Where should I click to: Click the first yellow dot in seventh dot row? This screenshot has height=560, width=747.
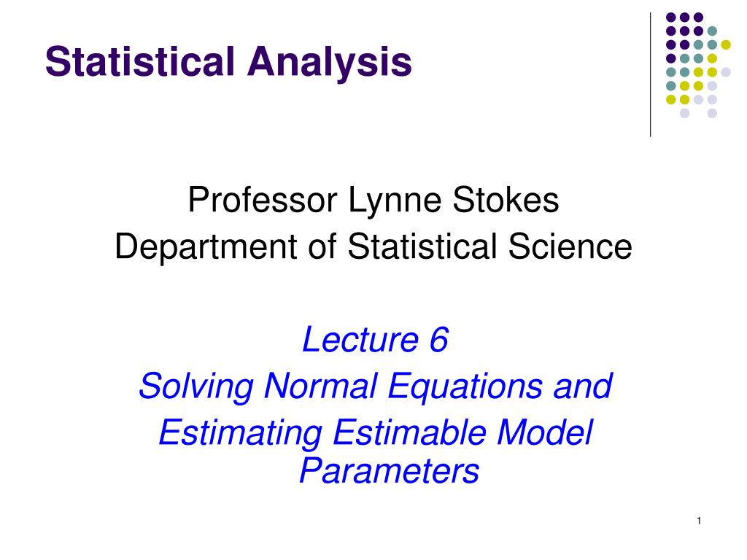671,99
